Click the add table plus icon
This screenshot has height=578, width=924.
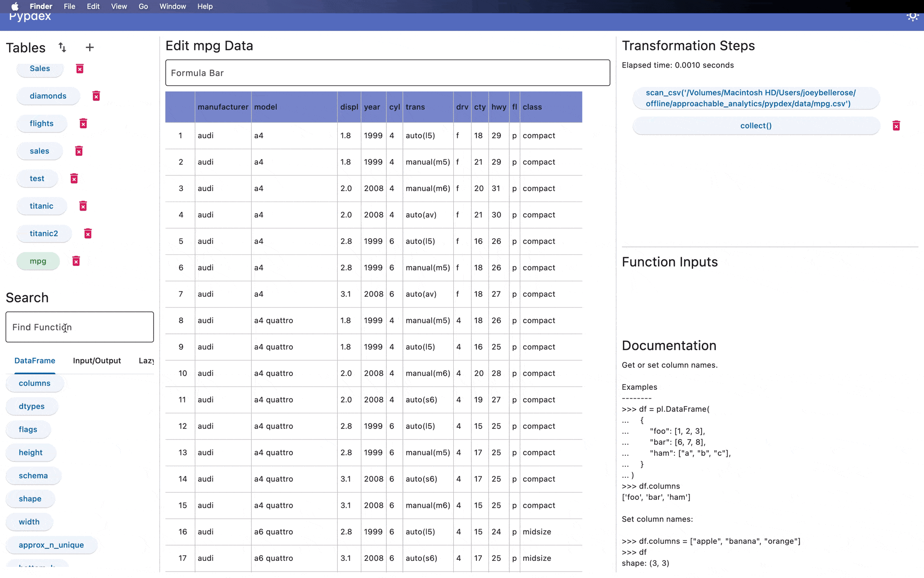[90, 47]
